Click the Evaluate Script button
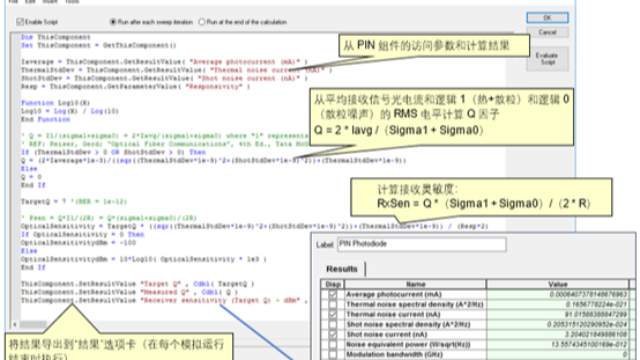640x360 pixels. (x=547, y=58)
